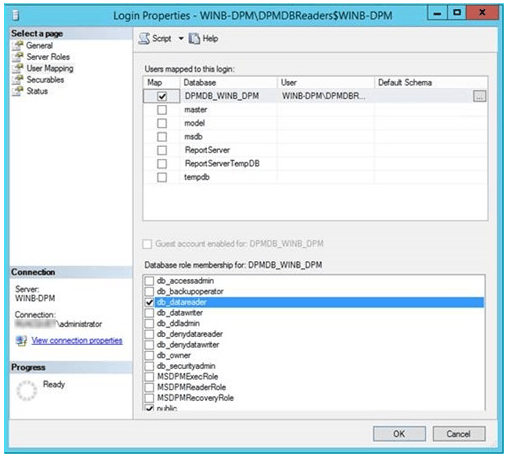508x457 pixels.
Task: Click the Ready progress status text
Action: (x=54, y=384)
